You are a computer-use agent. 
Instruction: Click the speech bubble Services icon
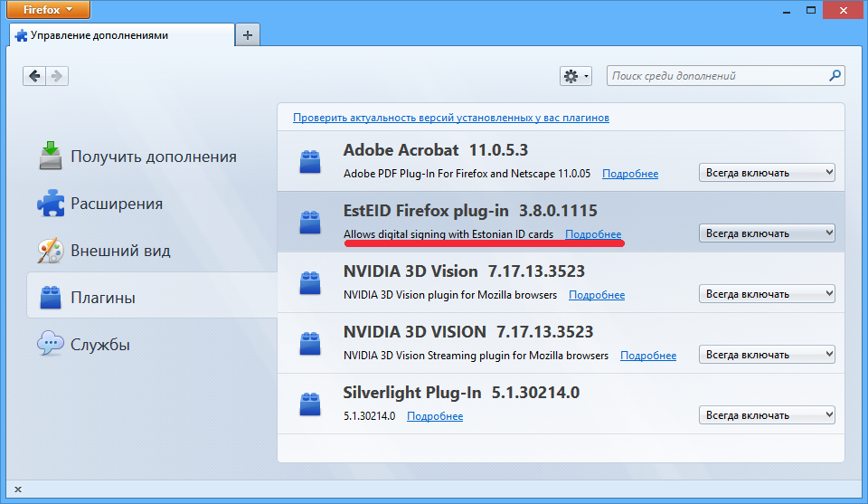click(51, 343)
